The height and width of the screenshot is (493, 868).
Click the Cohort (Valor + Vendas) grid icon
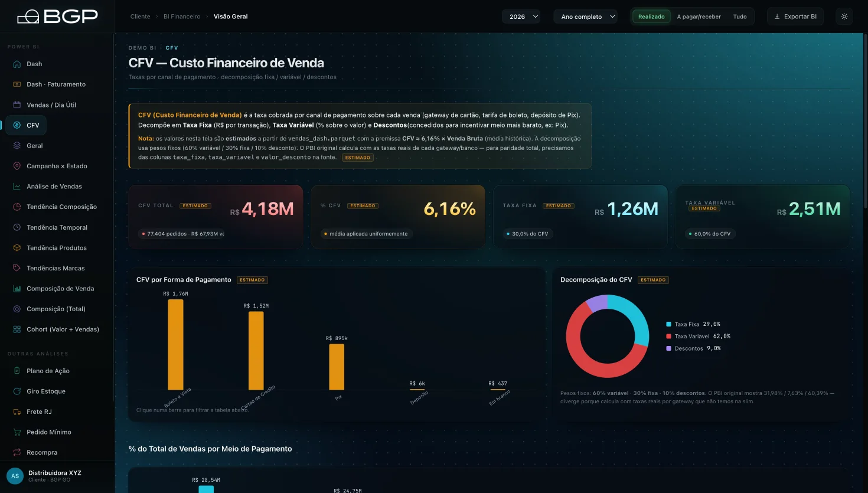click(17, 329)
